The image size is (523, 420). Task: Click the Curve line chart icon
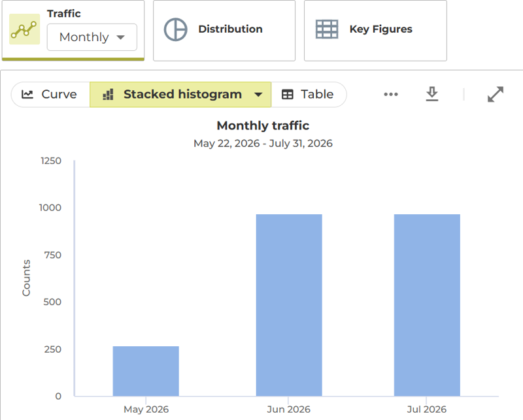tap(27, 94)
